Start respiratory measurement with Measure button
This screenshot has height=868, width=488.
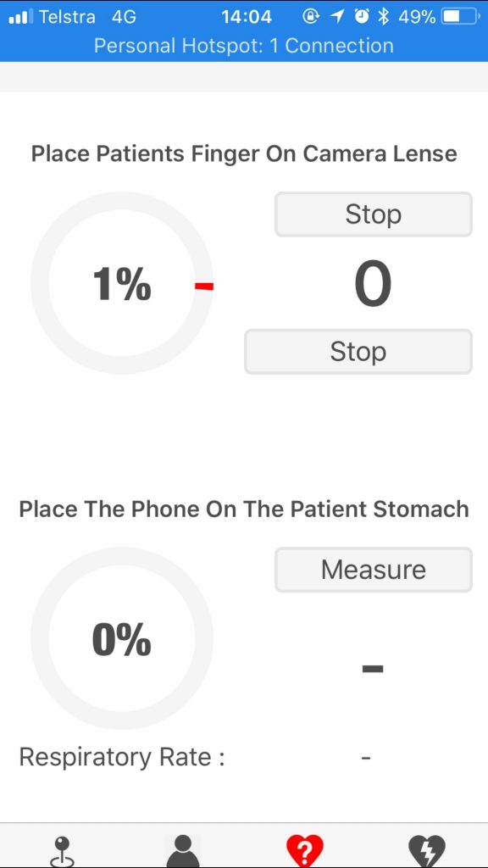point(374,570)
